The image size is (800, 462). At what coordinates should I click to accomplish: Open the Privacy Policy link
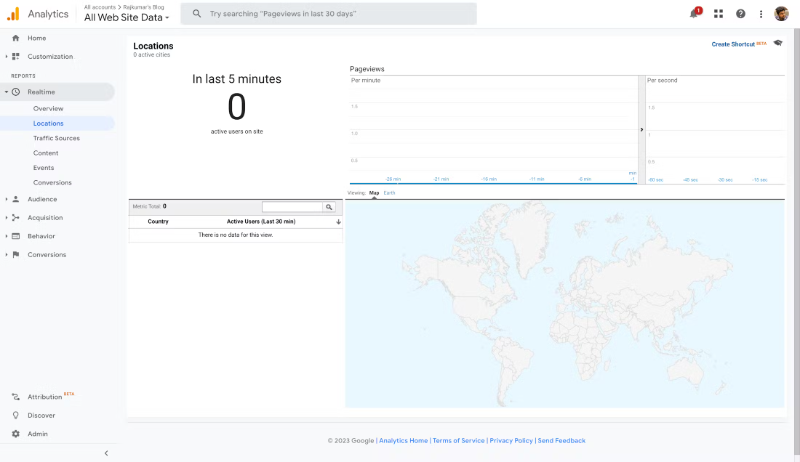(510, 441)
